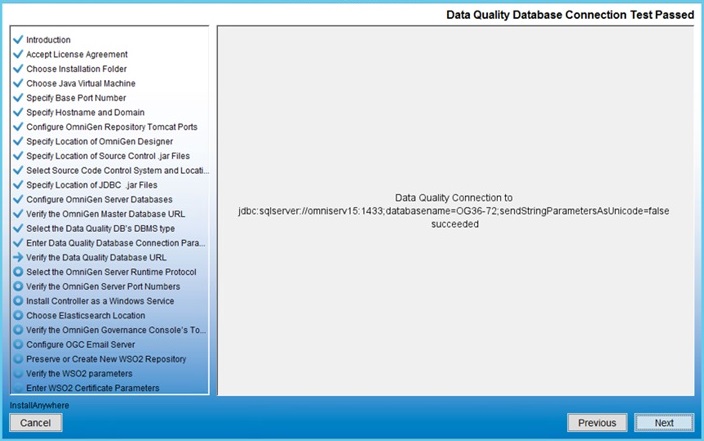Select Preserve or Create New WSO2 Repository step
The height and width of the screenshot is (441, 704).
point(106,359)
